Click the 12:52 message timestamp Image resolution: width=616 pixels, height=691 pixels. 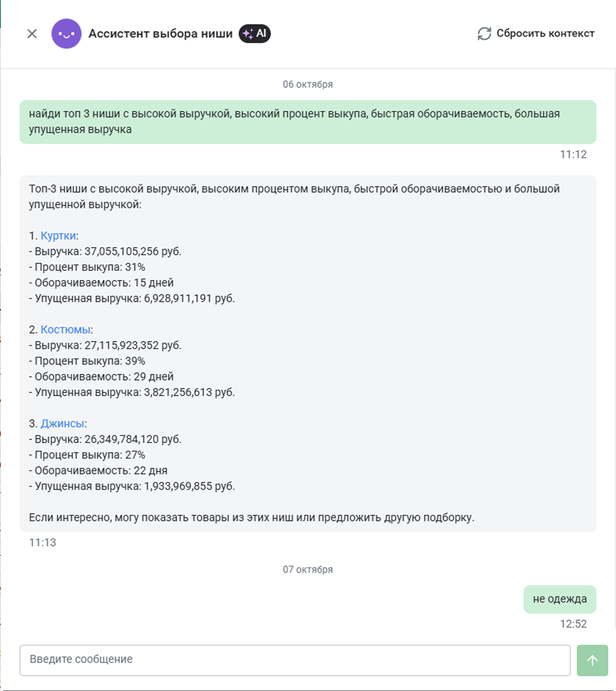(573, 624)
